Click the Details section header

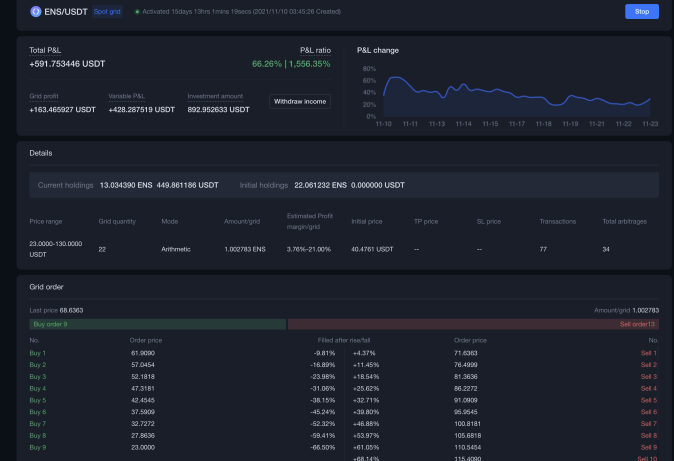(41, 153)
